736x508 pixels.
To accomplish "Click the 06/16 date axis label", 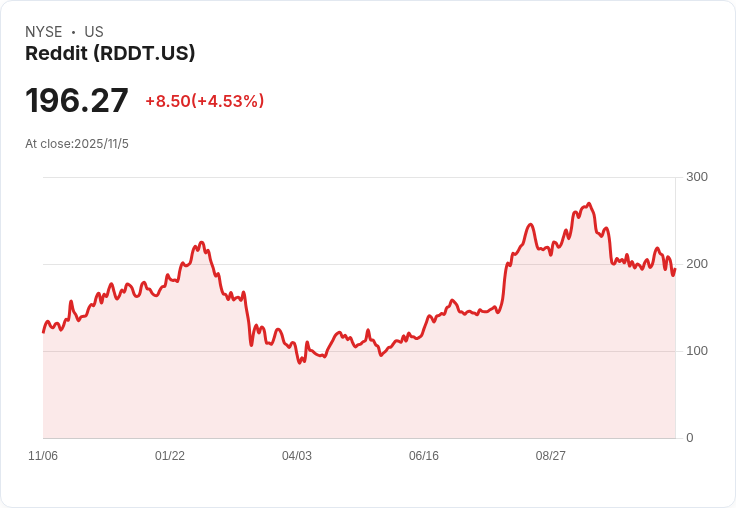I will click(424, 456).
